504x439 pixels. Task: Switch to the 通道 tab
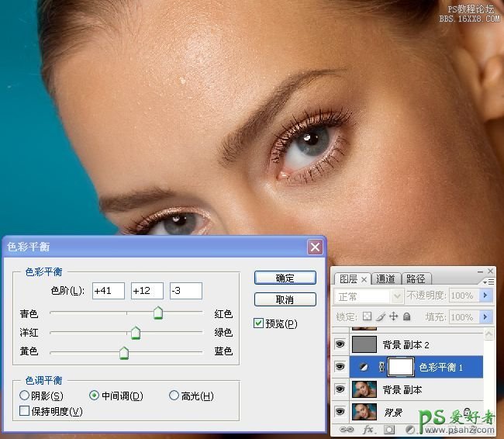click(x=385, y=279)
